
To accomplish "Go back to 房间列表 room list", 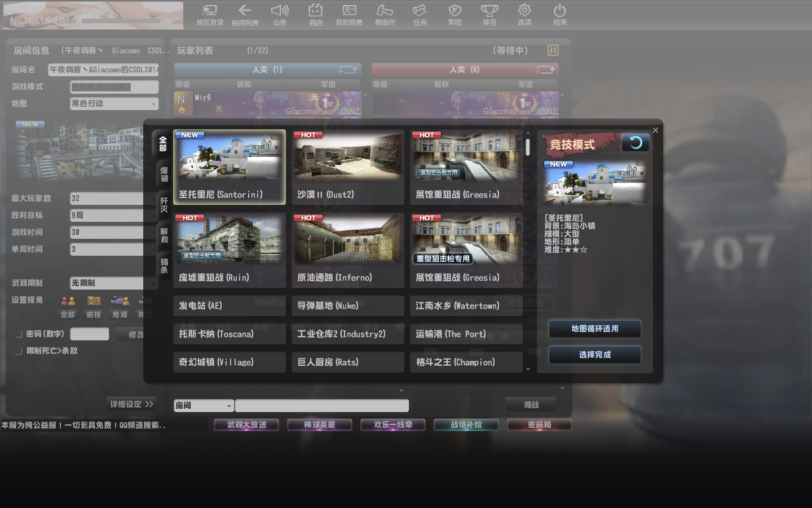I will (245, 15).
